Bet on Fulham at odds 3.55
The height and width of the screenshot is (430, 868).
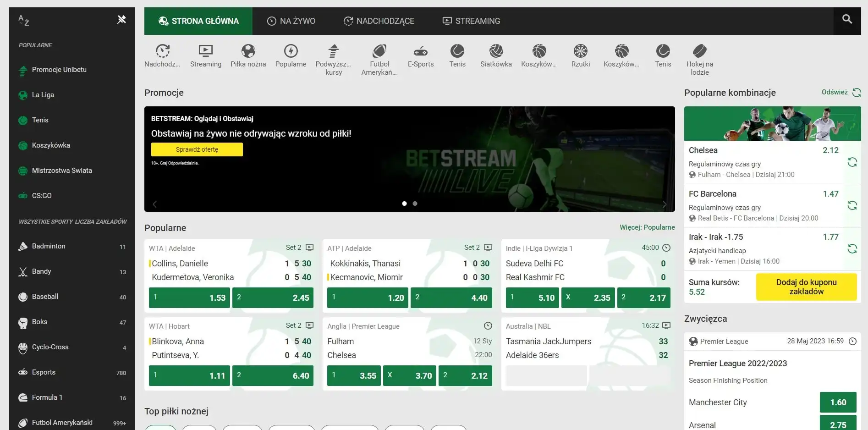[354, 375]
